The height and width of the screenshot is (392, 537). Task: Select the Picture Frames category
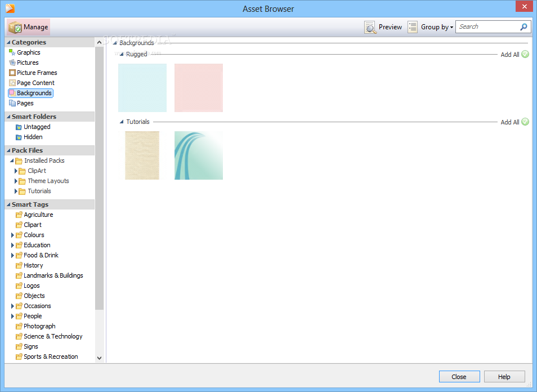pos(37,73)
